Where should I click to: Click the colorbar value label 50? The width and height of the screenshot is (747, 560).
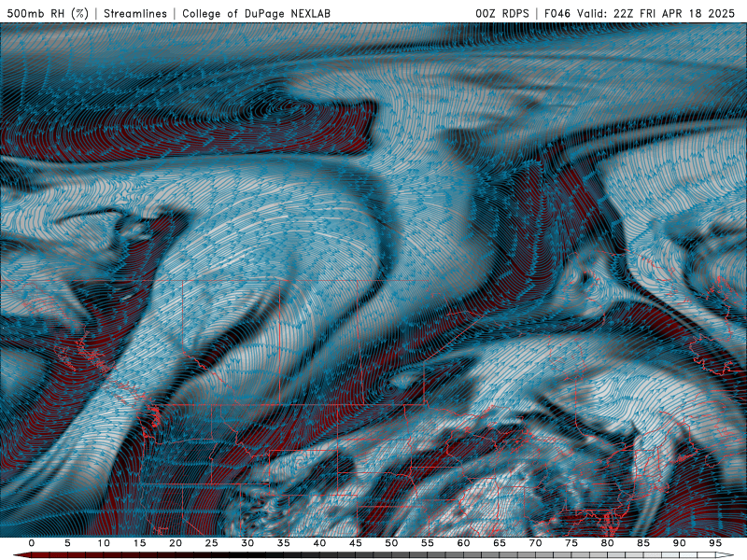[x=391, y=543]
